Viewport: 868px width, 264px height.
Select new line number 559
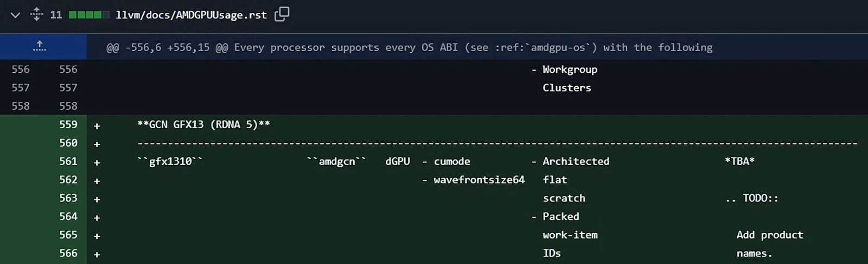68,124
